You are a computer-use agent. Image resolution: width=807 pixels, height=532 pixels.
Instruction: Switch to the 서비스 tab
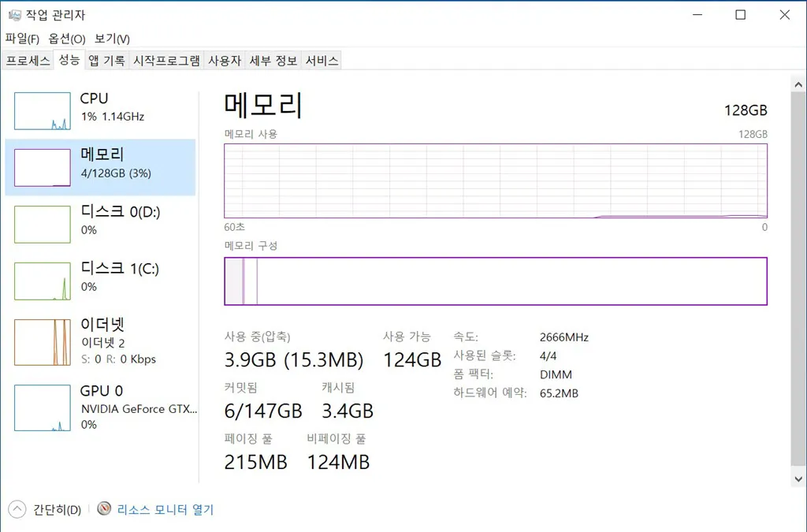(322, 61)
